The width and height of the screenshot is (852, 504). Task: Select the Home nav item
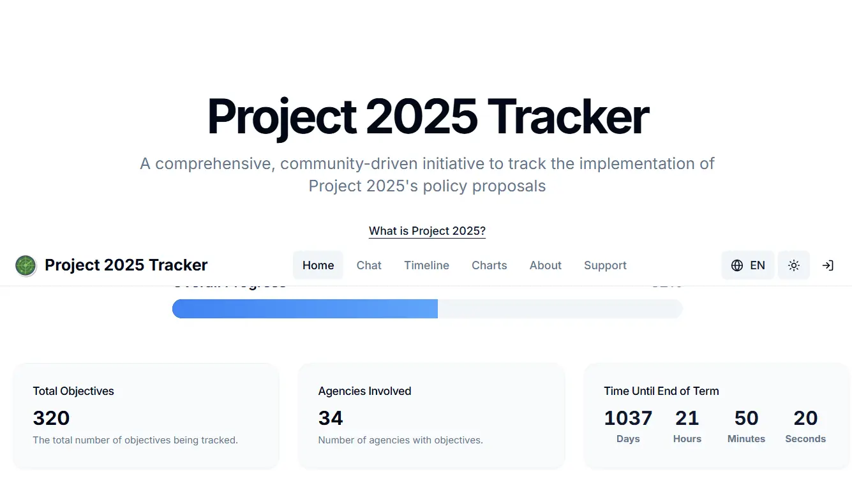pyautogui.click(x=318, y=265)
